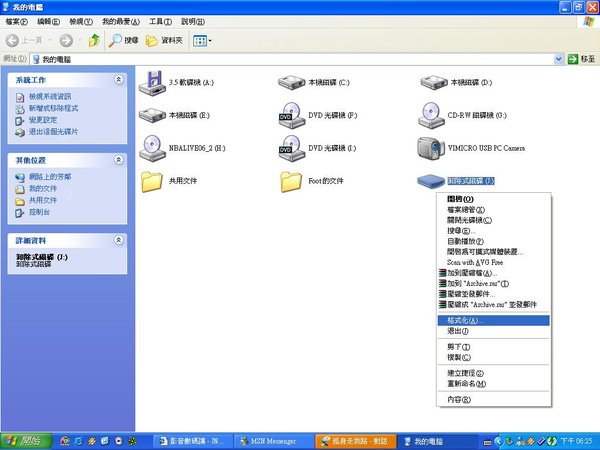Screen dimensions: 600x450
Task: Open 共用文件 in sidebar
Action: 42,200
